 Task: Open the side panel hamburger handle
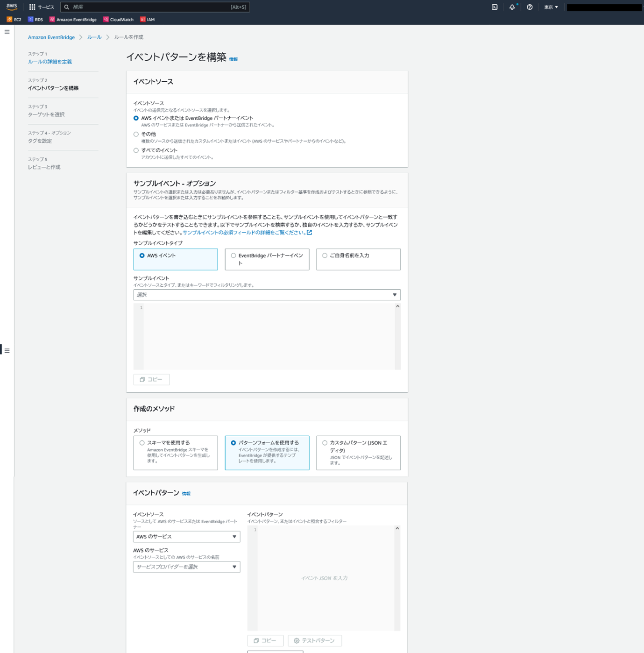(7, 351)
